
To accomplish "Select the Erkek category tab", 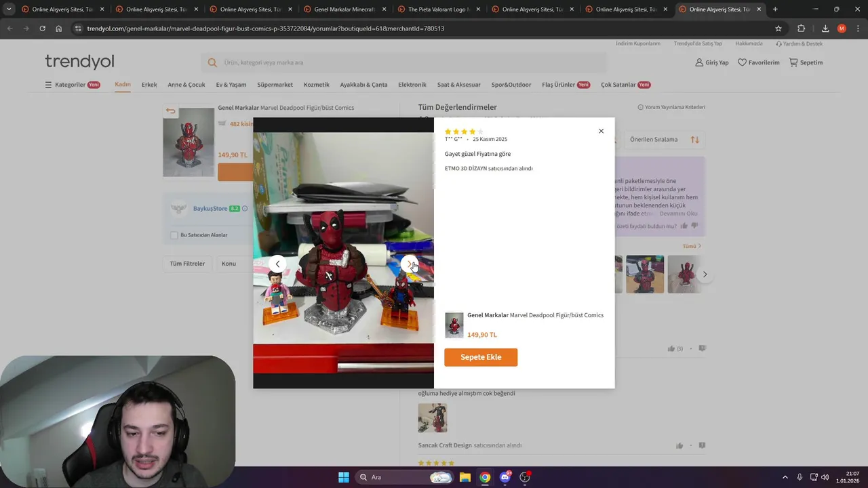I will coord(149,85).
